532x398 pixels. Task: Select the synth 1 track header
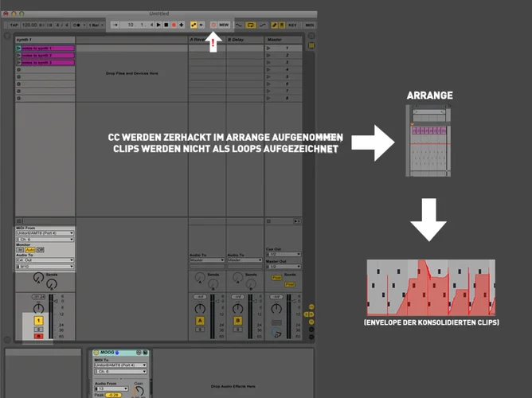tap(45, 40)
